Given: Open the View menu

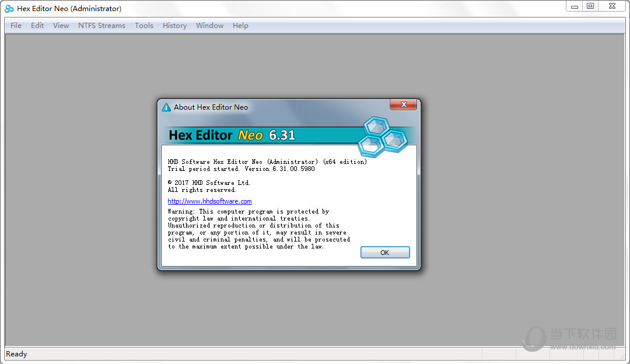Looking at the screenshot, I should [x=61, y=25].
